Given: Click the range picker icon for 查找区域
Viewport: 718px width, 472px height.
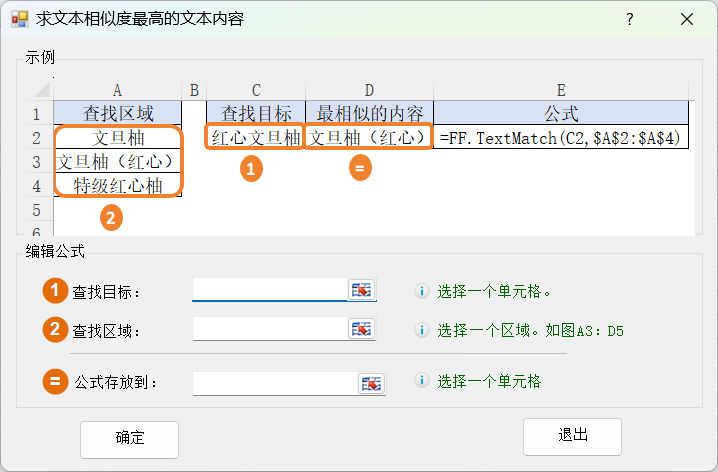Looking at the screenshot, I should coord(361,329).
